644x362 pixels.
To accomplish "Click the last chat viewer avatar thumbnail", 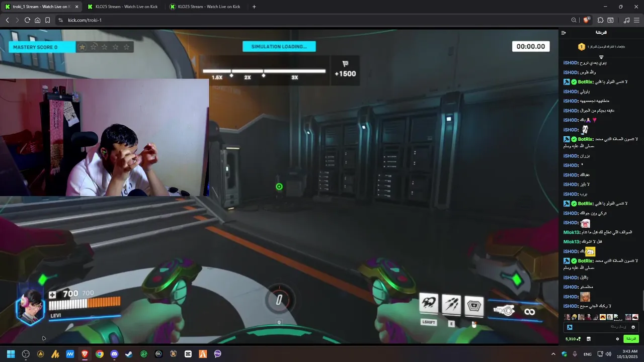I will pos(635,317).
